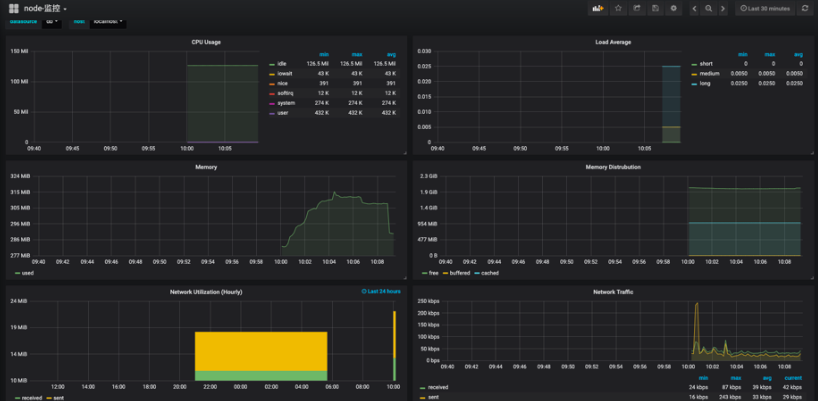Open the node-监控 dashboard title dropdown
The height and width of the screenshot is (401, 818).
click(x=45, y=8)
